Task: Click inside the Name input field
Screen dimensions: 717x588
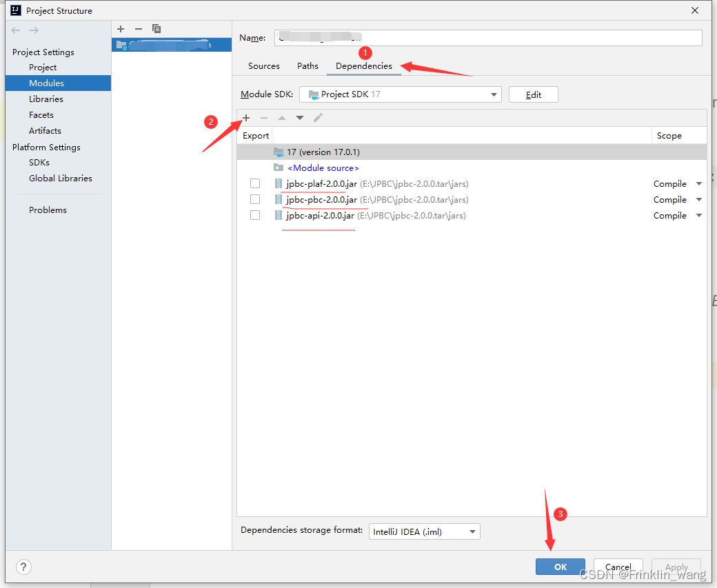Action: tap(483, 37)
